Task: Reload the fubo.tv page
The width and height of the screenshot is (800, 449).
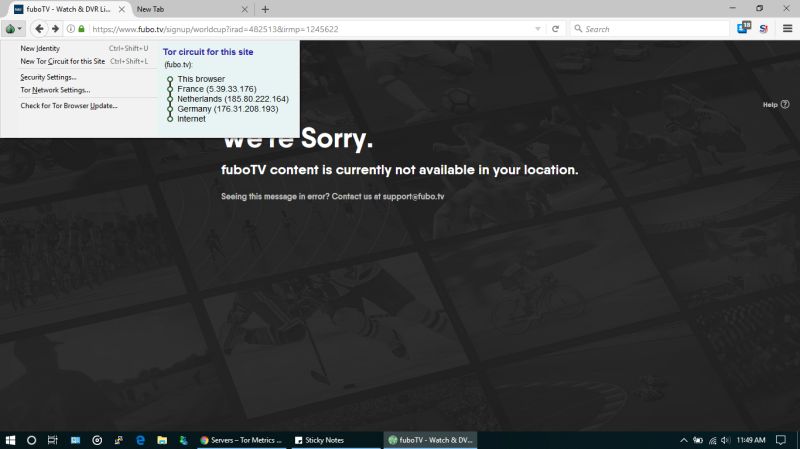Action: click(x=555, y=29)
